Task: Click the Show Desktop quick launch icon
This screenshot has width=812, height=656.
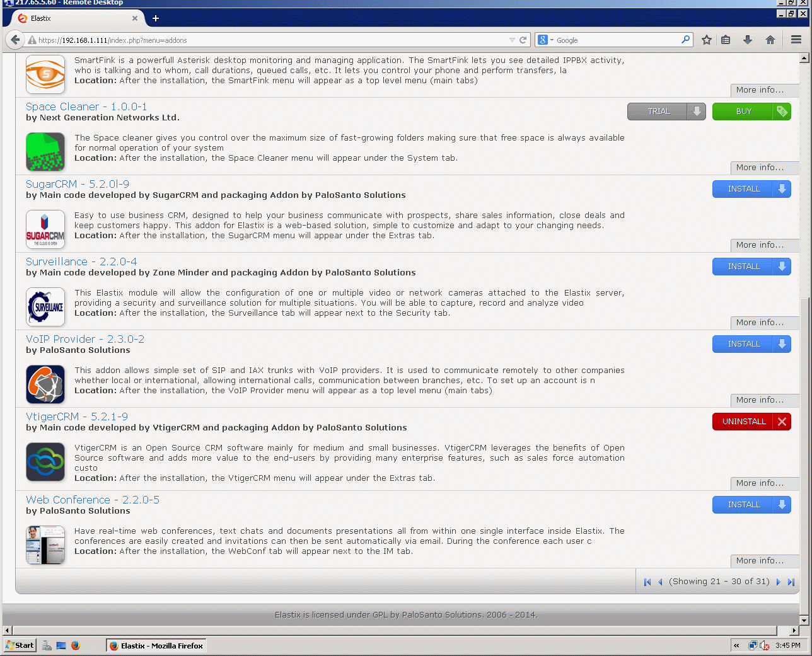Action: pos(61,645)
